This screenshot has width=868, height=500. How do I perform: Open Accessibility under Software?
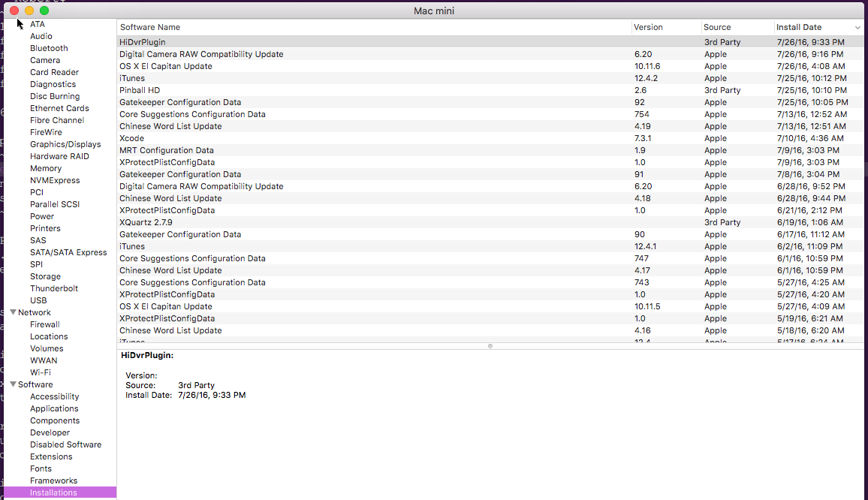[x=54, y=396]
